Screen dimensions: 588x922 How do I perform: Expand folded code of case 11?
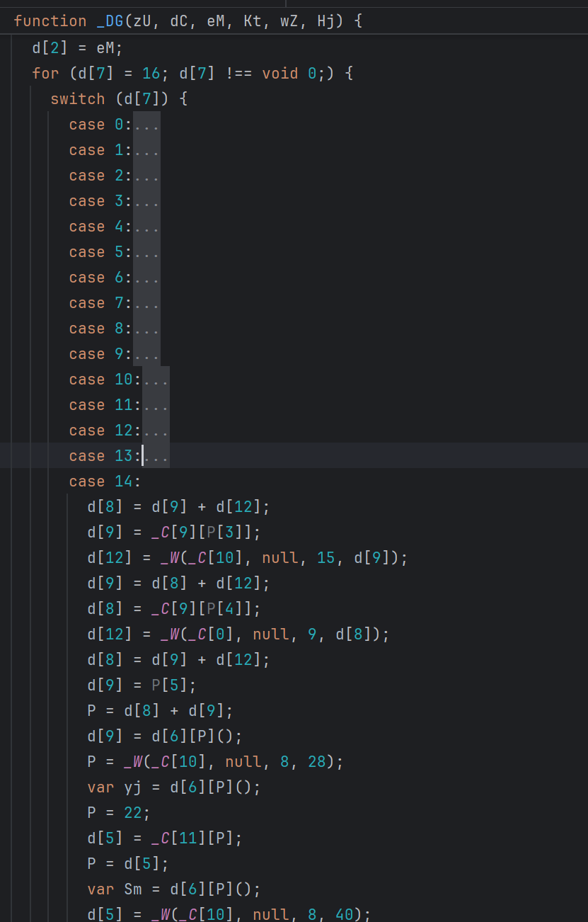pyautogui.click(x=156, y=405)
